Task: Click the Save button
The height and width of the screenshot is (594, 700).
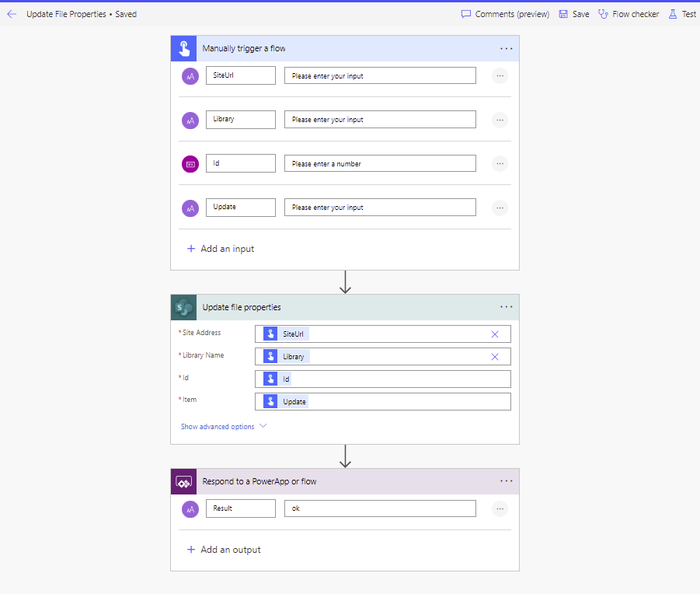Action: (574, 14)
